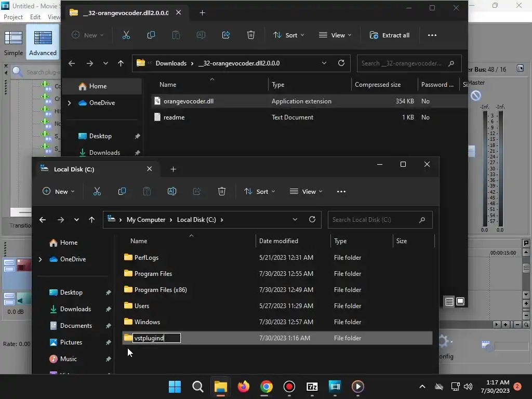Refresh the orangevocoder zip folder view
Viewport: 532px width, 399px height.
coord(341,63)
